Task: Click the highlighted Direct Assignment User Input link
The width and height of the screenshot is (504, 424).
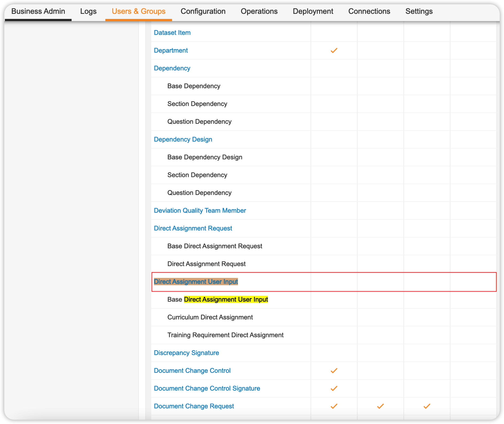Action: 196,282
